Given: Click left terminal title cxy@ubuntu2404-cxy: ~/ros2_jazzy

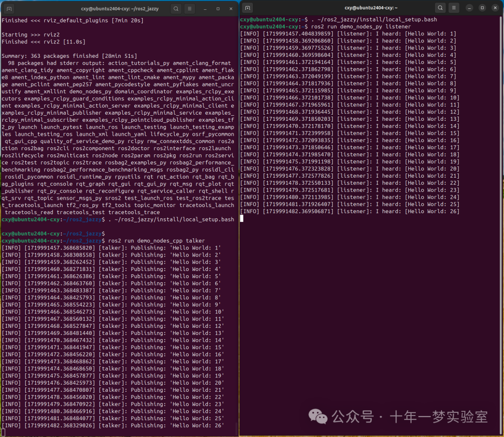Looking at the screenshot, I should click(x=120, y=9).
